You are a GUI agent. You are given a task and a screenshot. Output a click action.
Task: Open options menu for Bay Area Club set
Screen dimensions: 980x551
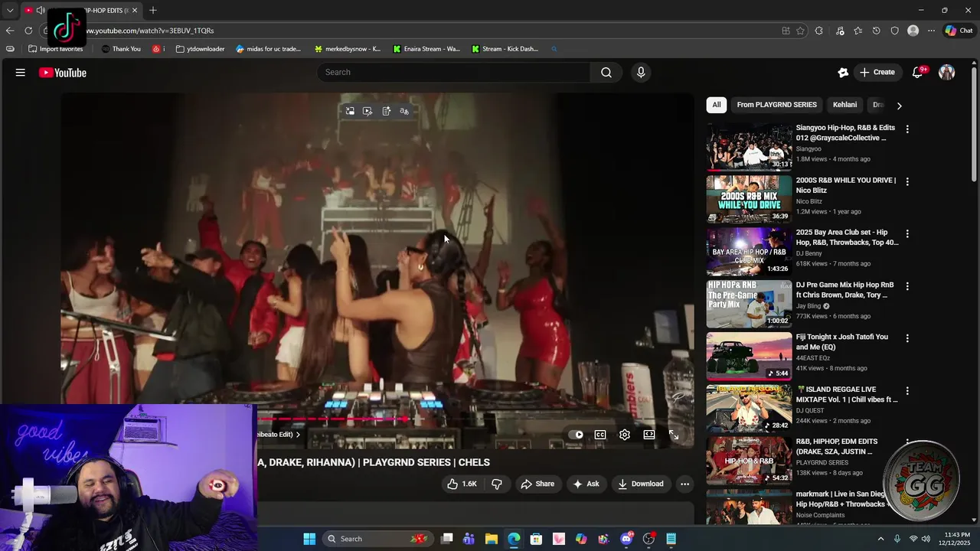(907, 233)
